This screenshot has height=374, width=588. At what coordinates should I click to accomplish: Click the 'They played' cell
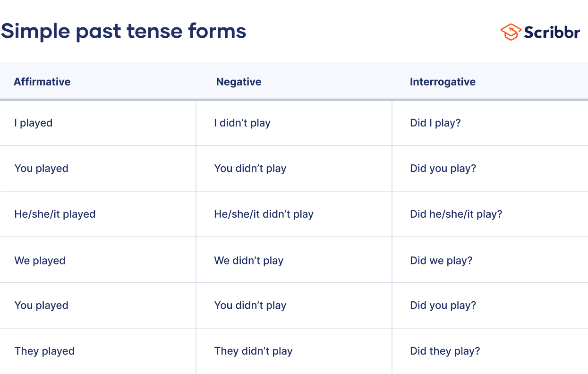(x=44, y=351)
